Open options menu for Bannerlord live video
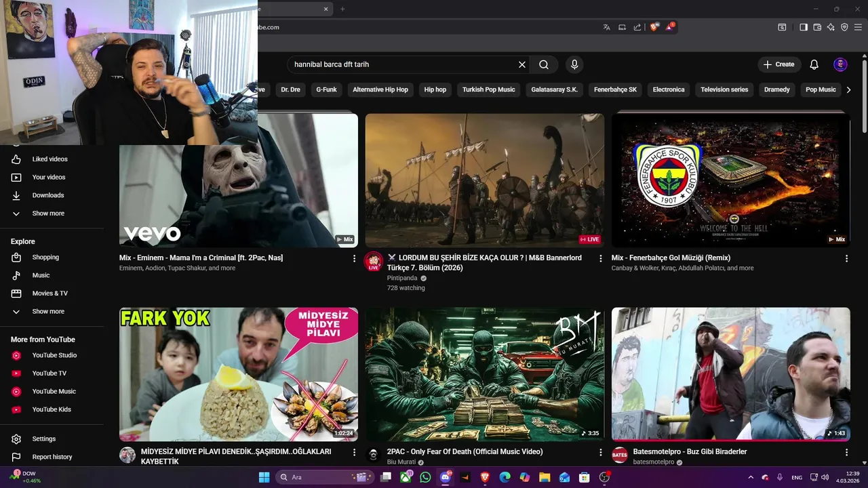The width and height of the screenshot is (868, 488). (x=600, y=258)
